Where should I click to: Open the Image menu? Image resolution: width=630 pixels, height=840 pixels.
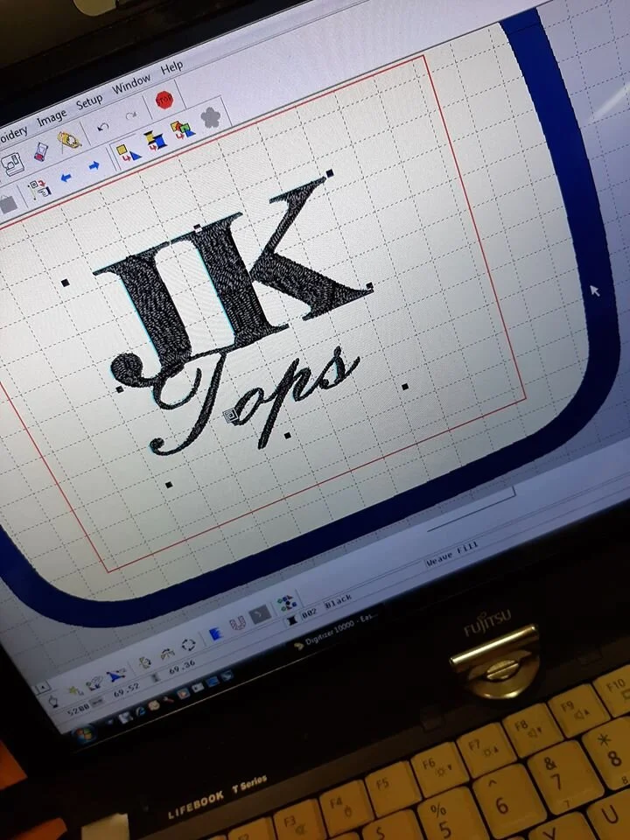52,116
